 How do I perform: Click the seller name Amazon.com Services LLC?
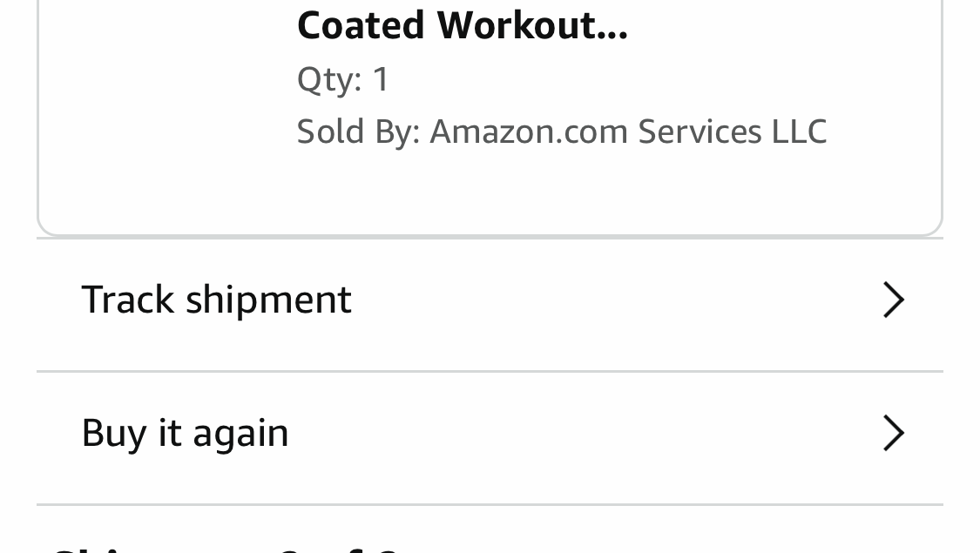click(627, 132)
